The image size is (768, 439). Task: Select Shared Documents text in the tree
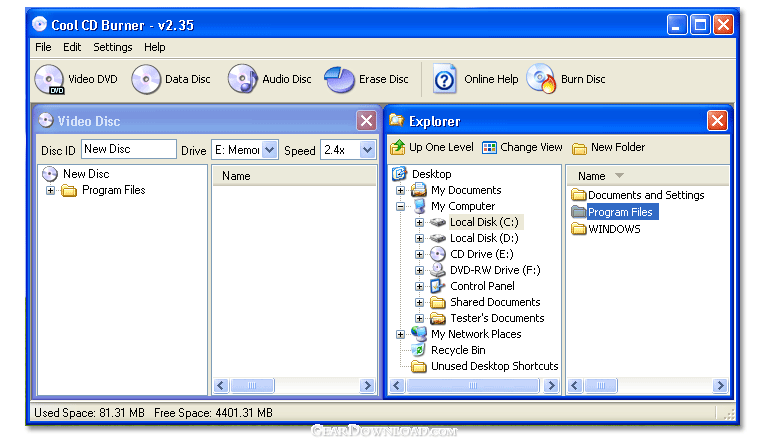tap(495, 302)
